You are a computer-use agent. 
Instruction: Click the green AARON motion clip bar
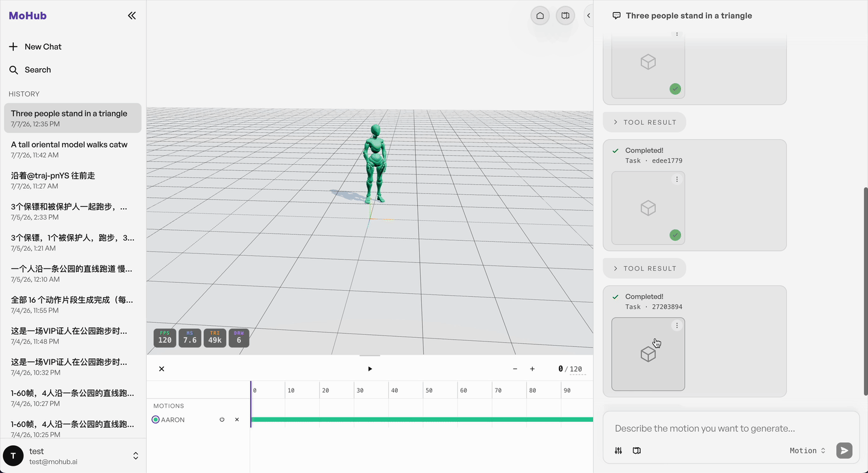[x=422, y=419]
